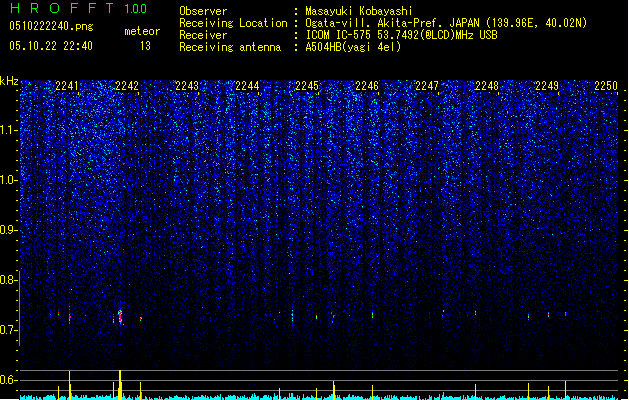Select the filename 0510222240.png
The image size is (629, 400).
tap(51, 26)
